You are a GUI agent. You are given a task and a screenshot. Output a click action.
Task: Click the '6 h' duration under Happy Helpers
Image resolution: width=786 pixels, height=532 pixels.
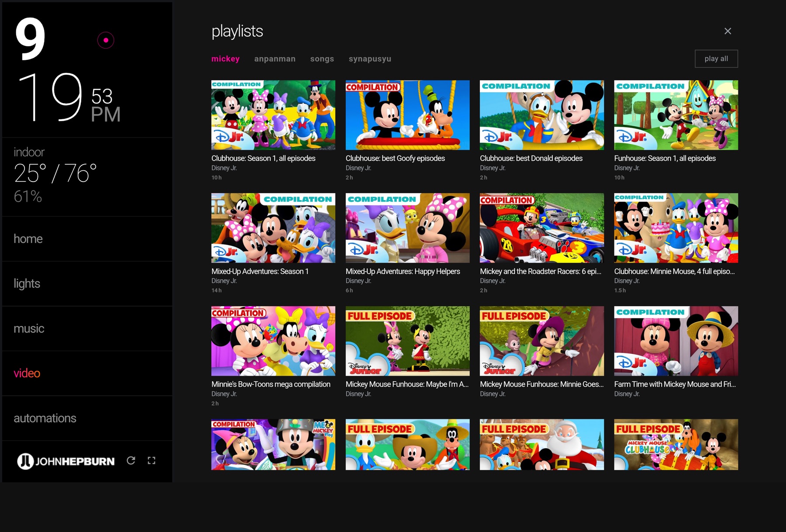click(349, 290)
